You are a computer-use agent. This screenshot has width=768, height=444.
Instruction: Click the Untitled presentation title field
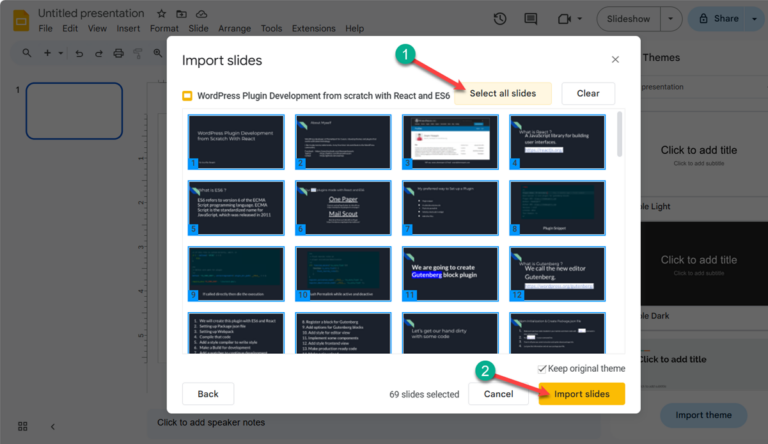[91, 13]
